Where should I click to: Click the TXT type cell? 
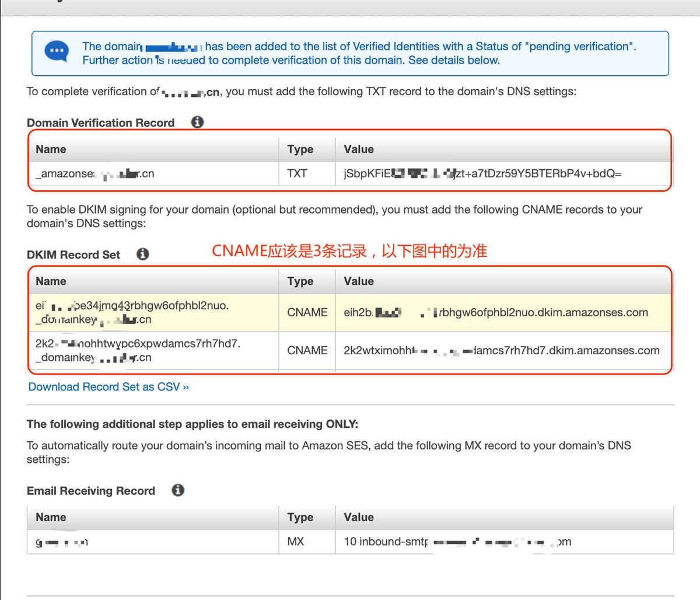(x=297, y=173)
